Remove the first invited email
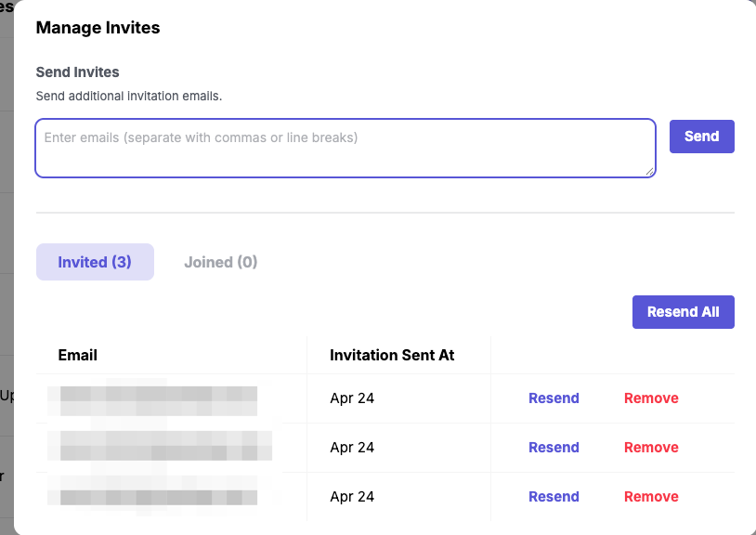The width and height of the screenshot is (756, 535). (651, 398)
